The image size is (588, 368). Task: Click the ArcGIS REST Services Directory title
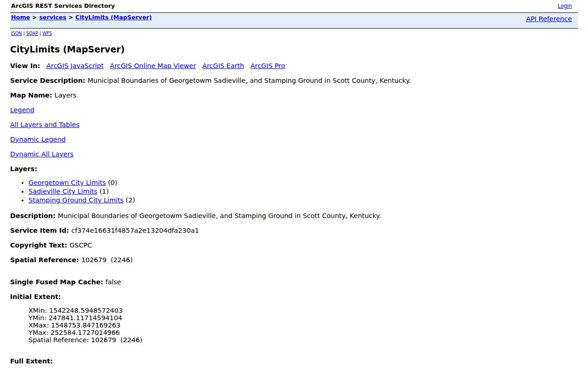(x=63, y=6)
